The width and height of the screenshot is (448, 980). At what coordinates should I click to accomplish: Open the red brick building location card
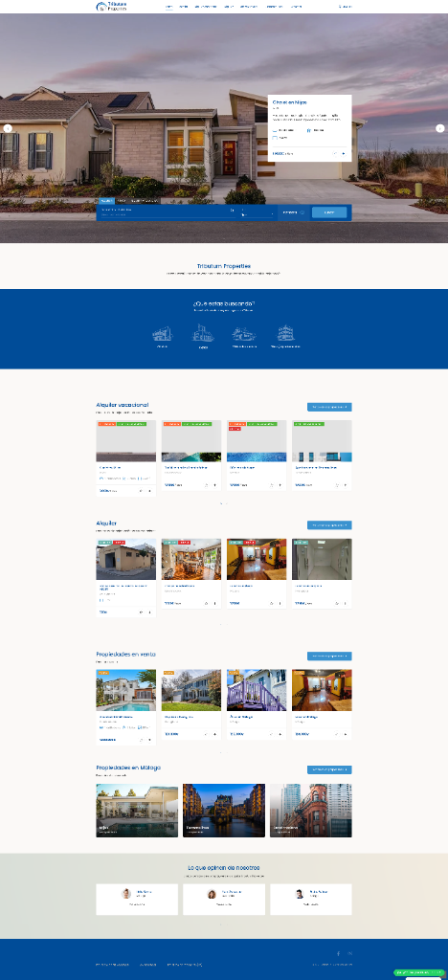pyautogui.click(x=310, y=811)
